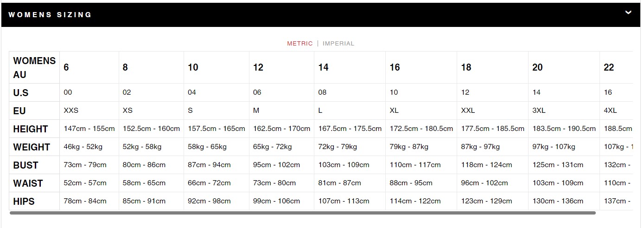Click the HEIGHT row label
This screenshot has width=644, height=228.
pyautogui.click(x=31, y=129)
